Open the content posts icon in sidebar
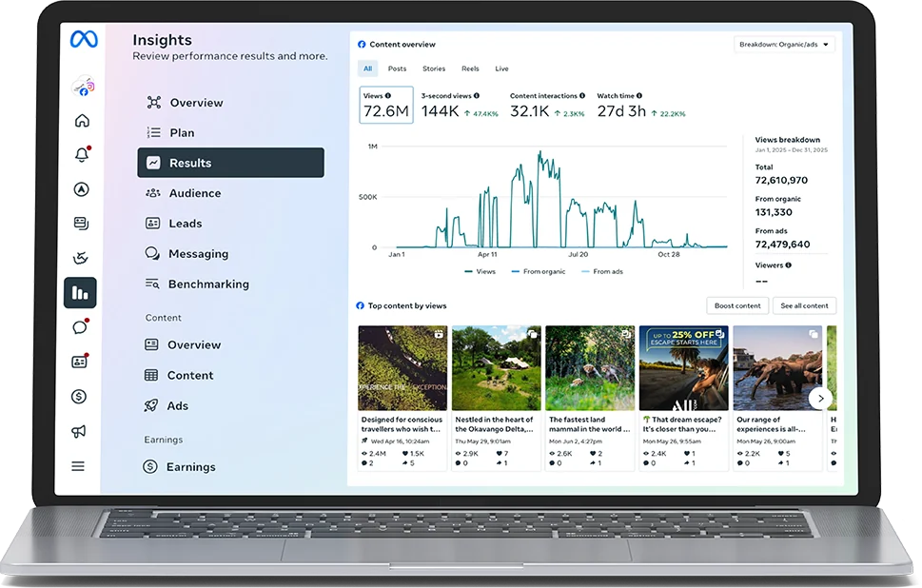The height and width of the screenshot is (588, 922). click(81, 224)
